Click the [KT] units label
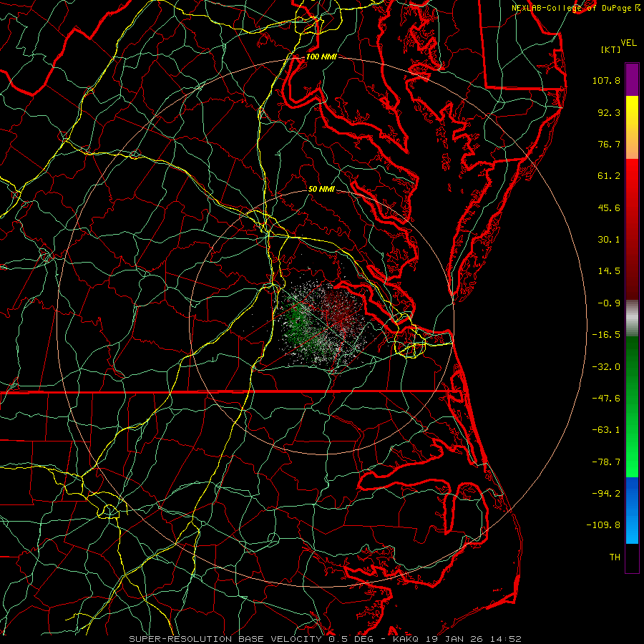644x644 pixels. (x=611, y=49)
